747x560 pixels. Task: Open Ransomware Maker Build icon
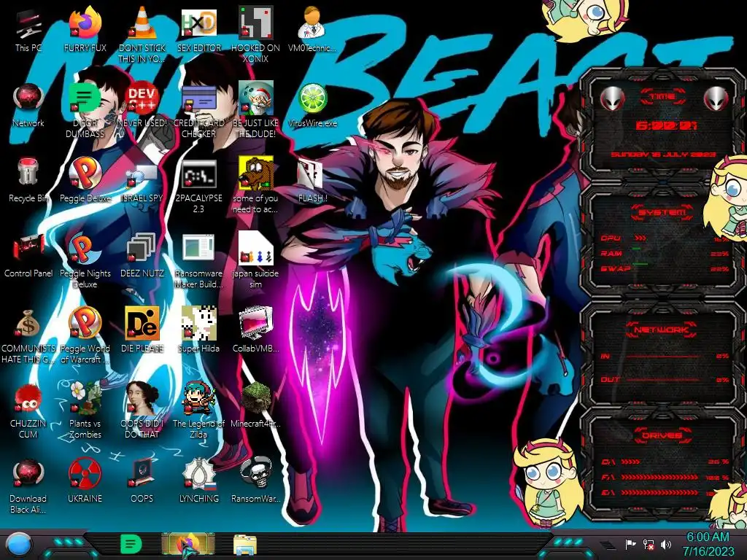pyautogui.click(x=198, y=249)
